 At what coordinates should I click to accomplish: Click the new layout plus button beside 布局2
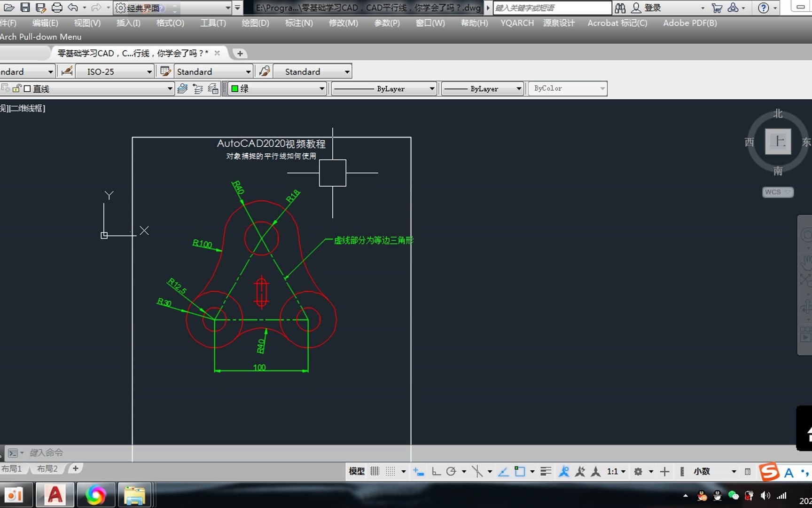pos(75,468)
